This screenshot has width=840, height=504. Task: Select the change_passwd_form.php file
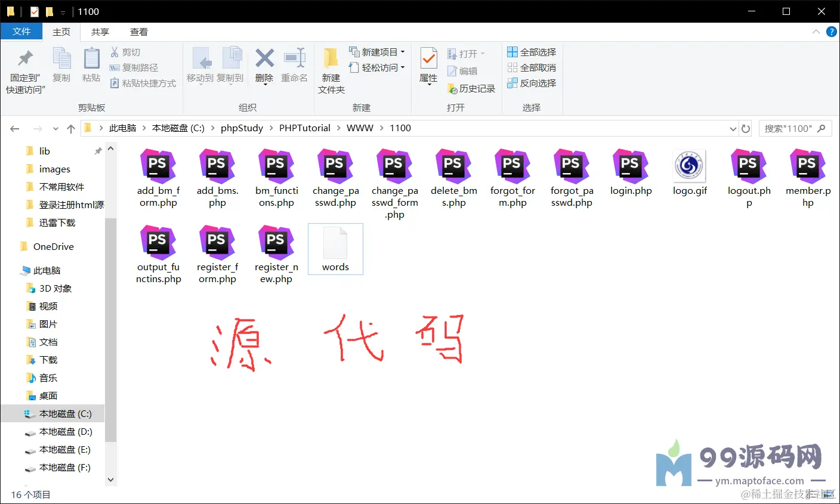pos(394,184)
